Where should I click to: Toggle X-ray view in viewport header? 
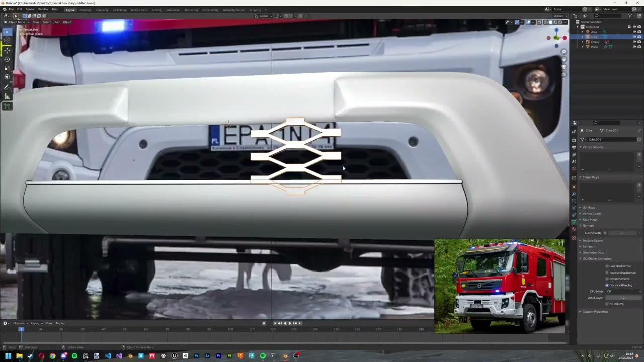539,22
